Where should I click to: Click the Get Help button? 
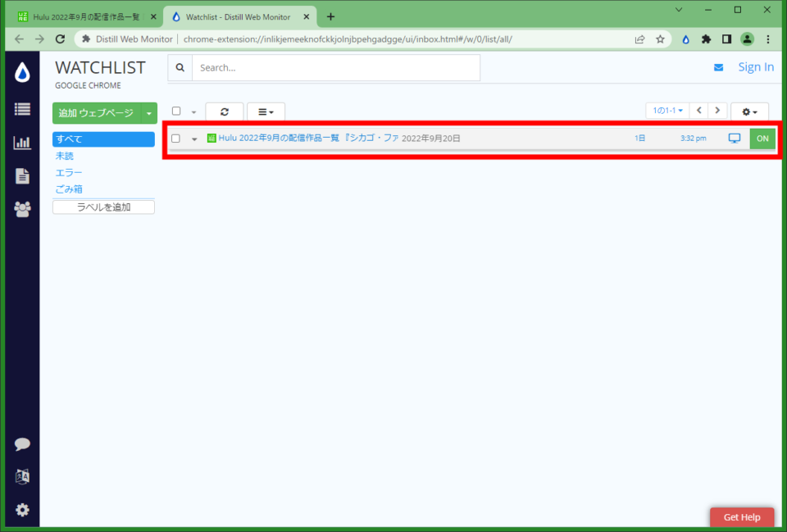(741, 517)
